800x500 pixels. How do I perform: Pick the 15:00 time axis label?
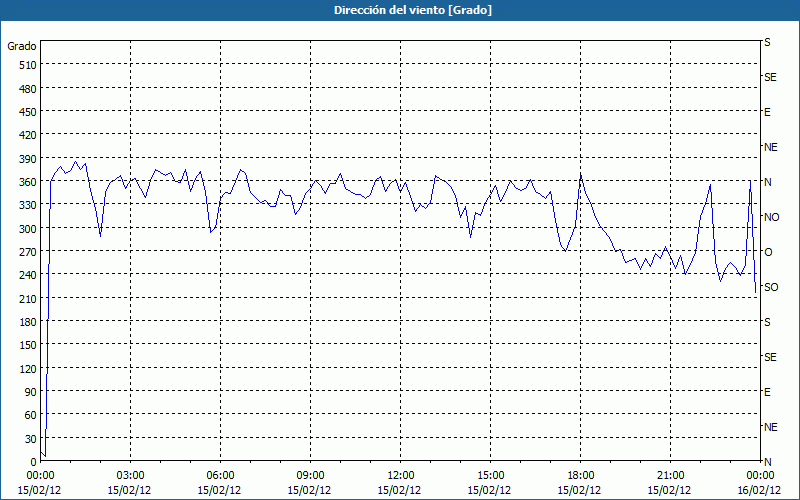(490, 476)
